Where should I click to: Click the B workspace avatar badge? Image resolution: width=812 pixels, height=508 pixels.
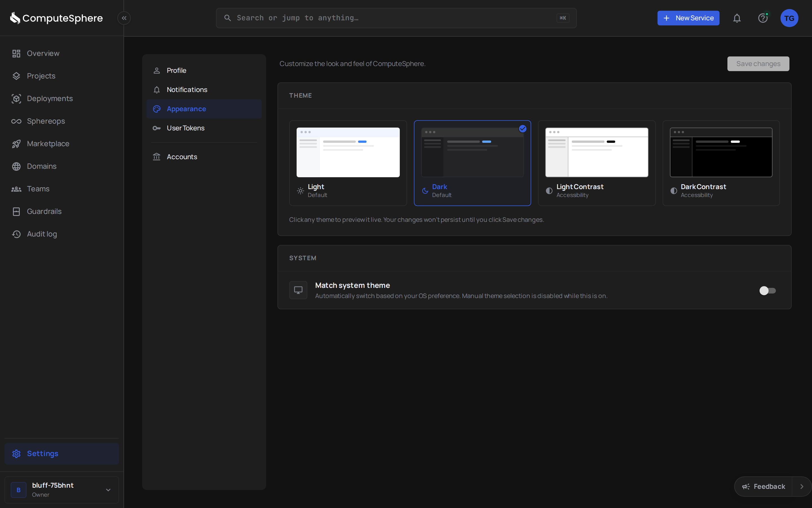[18, 490]
